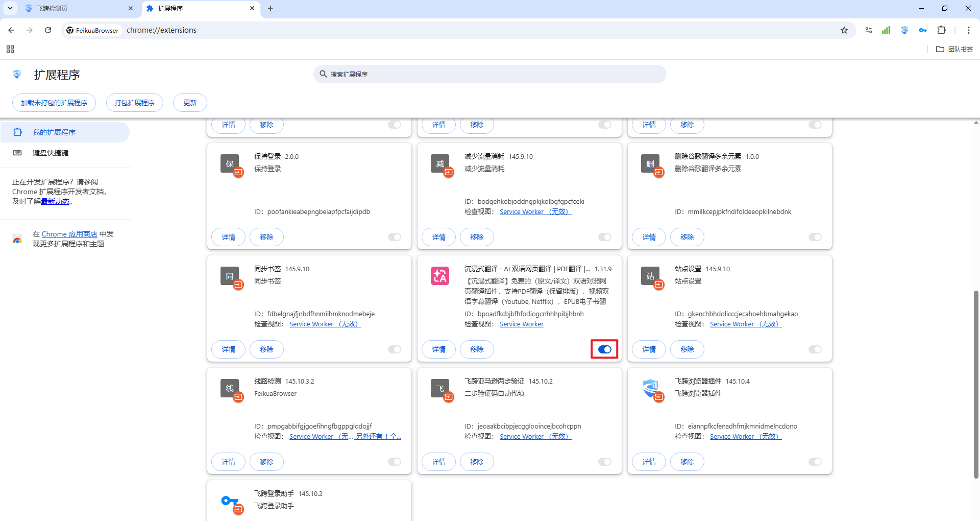
Task: Reload the current page
Action: pyautogui.click(x=48, y=30)
